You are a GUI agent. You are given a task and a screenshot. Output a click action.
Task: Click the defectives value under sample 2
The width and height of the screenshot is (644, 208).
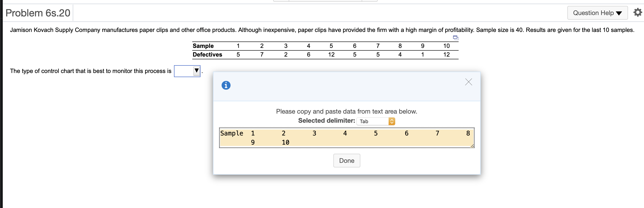click(262, 55)
